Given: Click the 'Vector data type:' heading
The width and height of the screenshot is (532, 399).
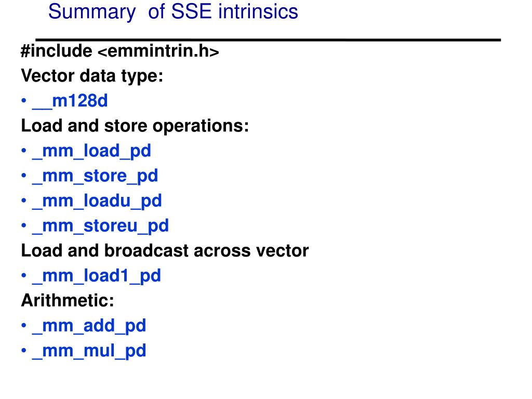Looking at the screenshot, I should (92, 76).
